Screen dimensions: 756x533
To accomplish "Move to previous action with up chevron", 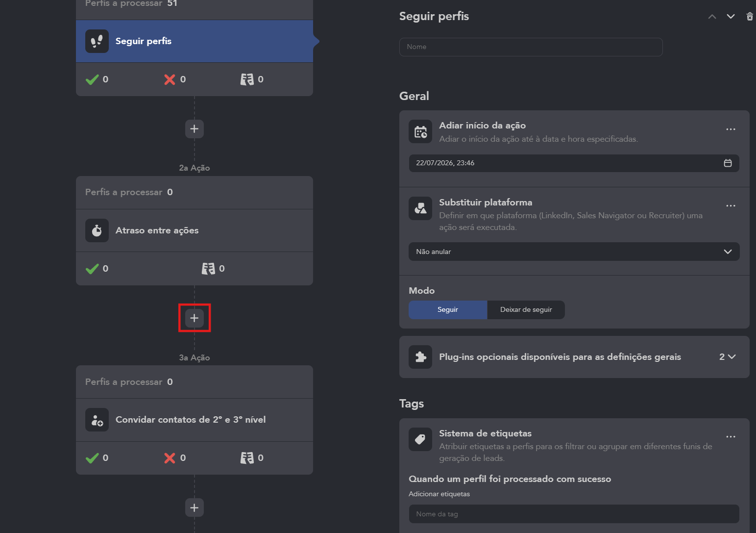I will pyautogui.click(x=712, y=17).
